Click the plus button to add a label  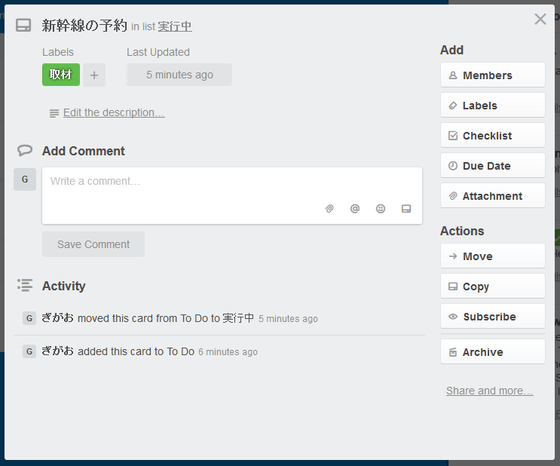(x=94, y=75)
